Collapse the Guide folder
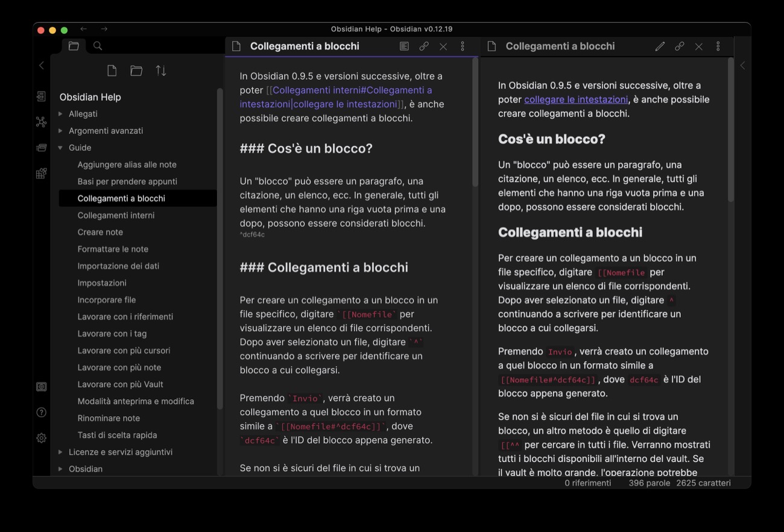 pos(60,147)
